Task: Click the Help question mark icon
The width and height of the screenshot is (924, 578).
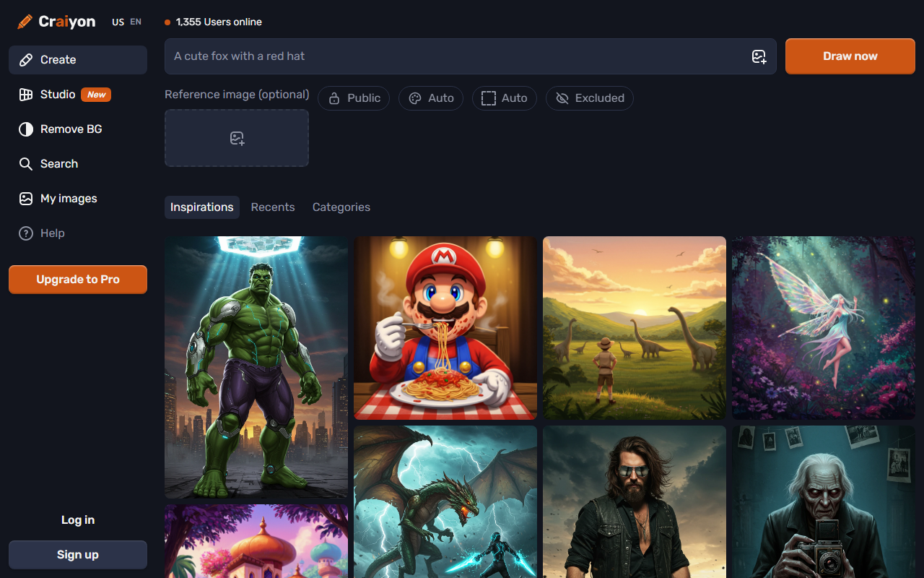Action: pyautogui.click(x=26, y=233)
